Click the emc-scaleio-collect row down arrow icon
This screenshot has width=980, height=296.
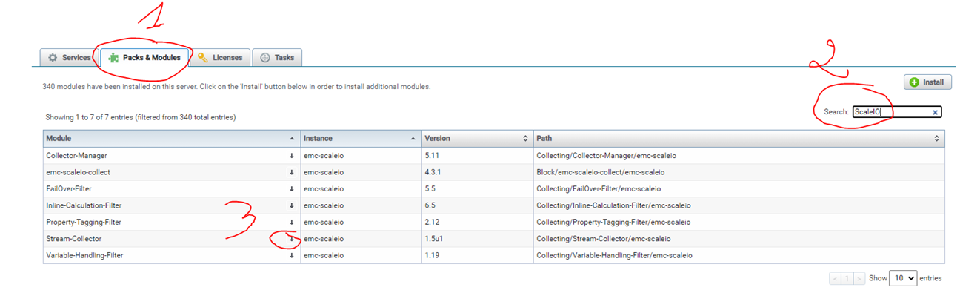(292, 172)
